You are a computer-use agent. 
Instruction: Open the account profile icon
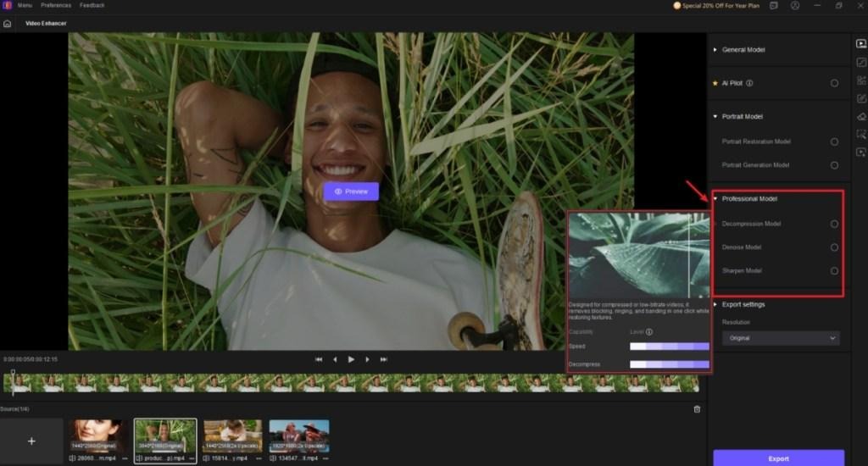coord(795,5)
